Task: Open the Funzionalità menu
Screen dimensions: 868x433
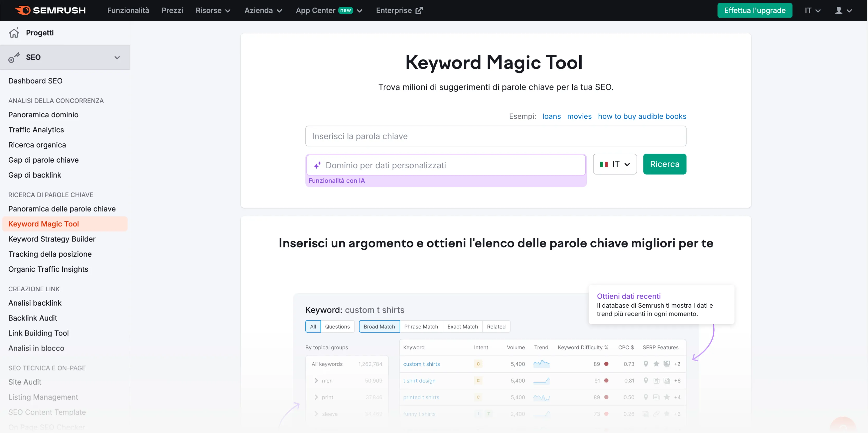Action: pyautogui.click(x=128, y=10)
